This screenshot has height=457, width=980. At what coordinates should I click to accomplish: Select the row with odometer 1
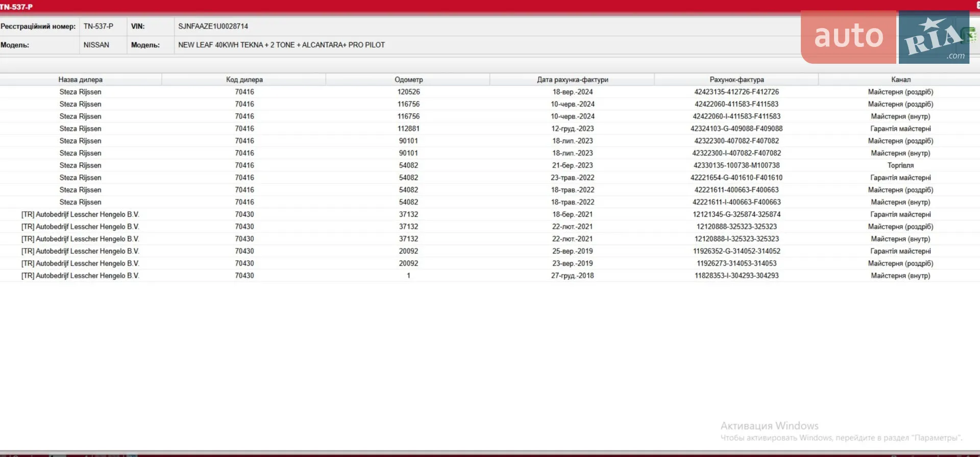click(490, 275)
